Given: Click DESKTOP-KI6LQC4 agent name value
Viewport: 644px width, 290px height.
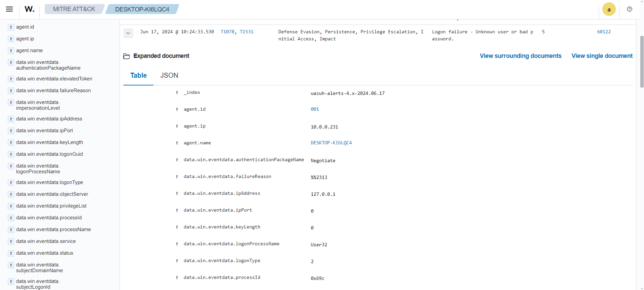Looking at the screenshot, I should coord(331,143).
